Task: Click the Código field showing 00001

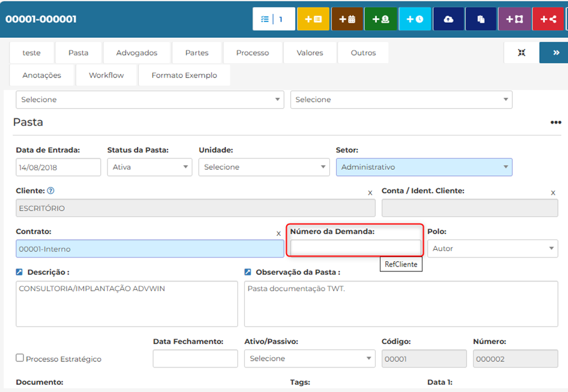Action: pyautogui.click(x=424, y=359)
